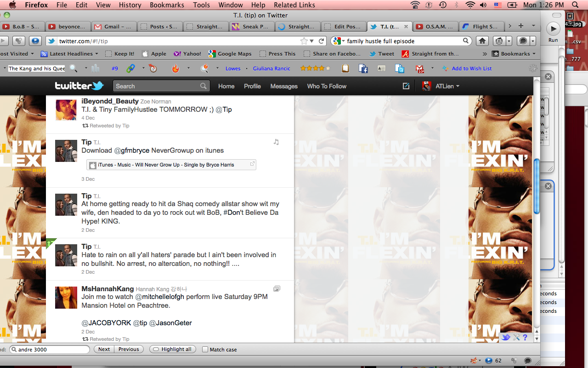This screenshot has width=588, height=368.
Task: Enable the Match case checkbox
Action: point(205,350)
